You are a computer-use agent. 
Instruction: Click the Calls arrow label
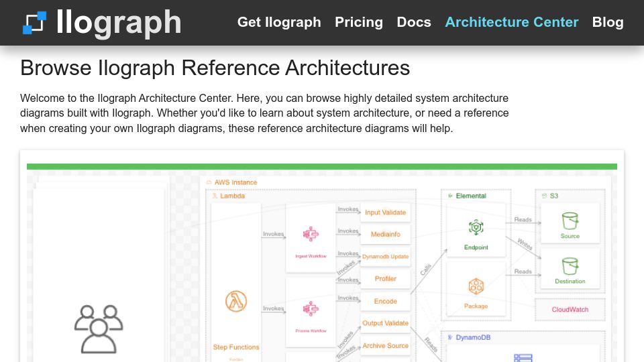(426, 269)
